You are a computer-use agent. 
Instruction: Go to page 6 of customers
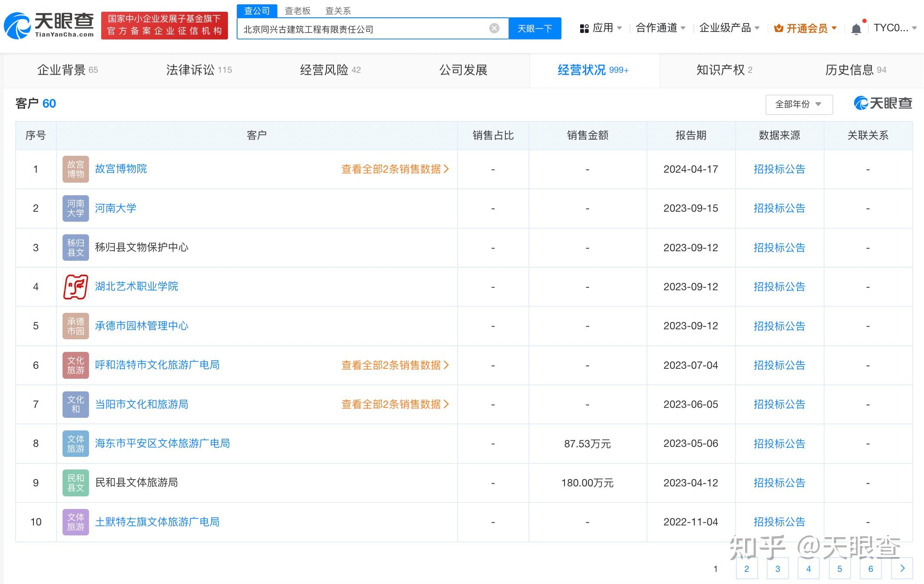pyautogui.click(x=871, y=568)
